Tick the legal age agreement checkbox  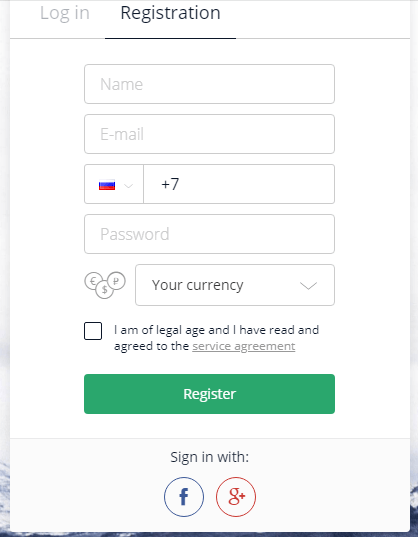point(93,331)
